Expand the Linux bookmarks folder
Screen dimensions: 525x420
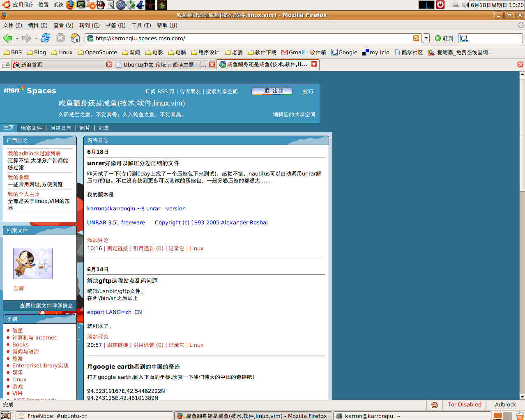[62, 53]
